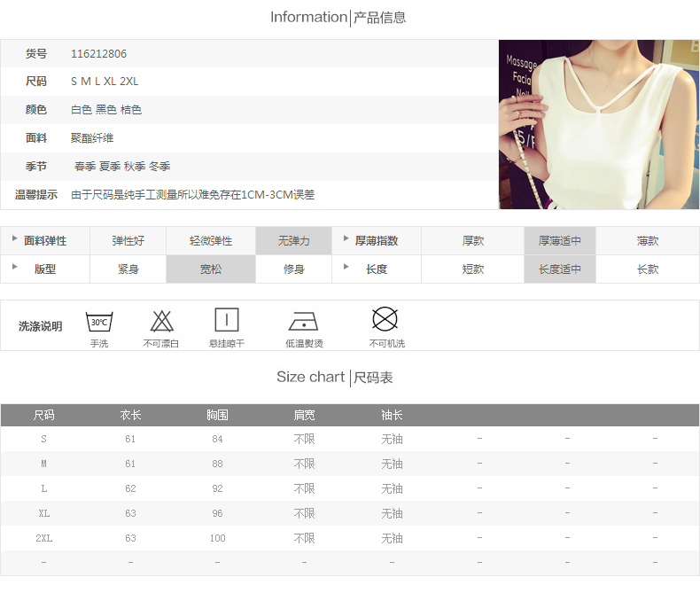Click the do-not-bleach triangle icon
The height and width of the screenshot is (593, 700).
click(161, 321)
